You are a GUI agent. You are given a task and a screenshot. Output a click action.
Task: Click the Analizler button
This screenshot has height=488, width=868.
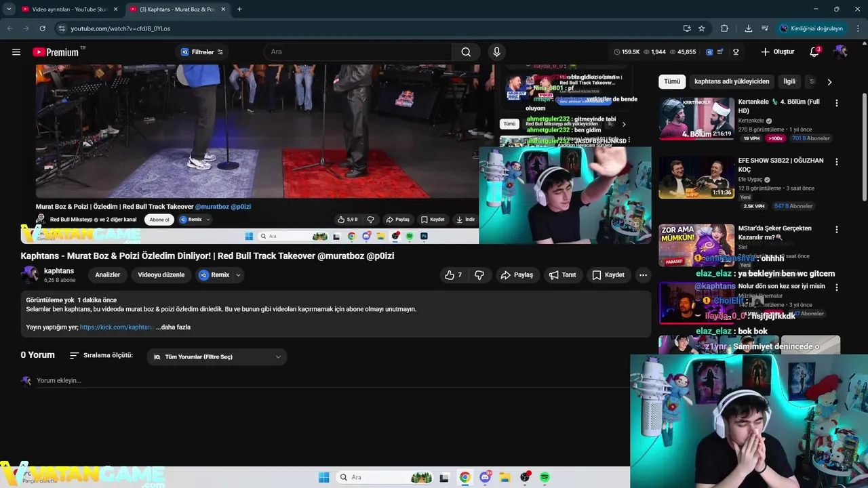coord(107,275)
